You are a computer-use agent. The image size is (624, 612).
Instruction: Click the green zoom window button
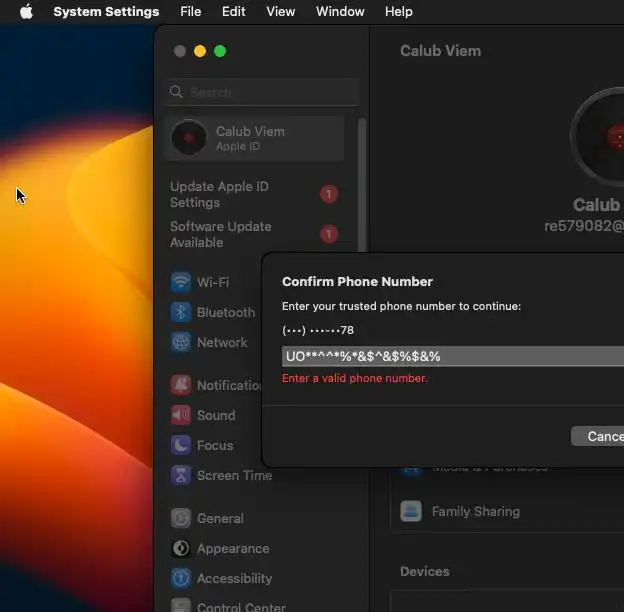[x=220, y=51]
